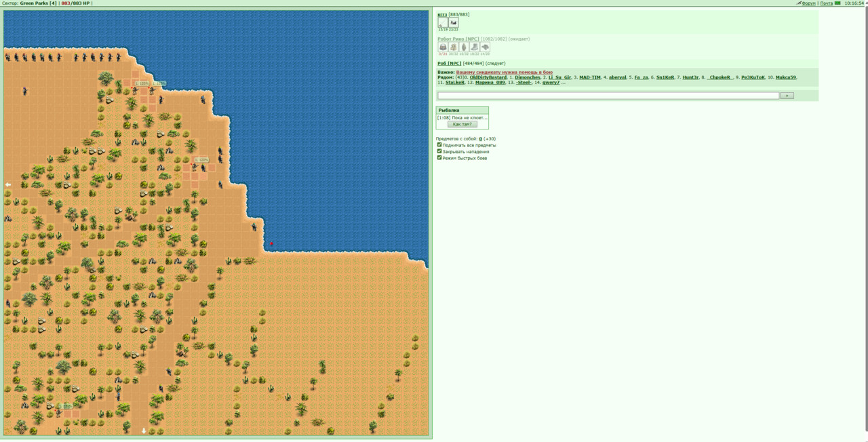Open nearby player _ChpokeR_
Viewport: 868px width, 442px height.
(x=720, y=77)
